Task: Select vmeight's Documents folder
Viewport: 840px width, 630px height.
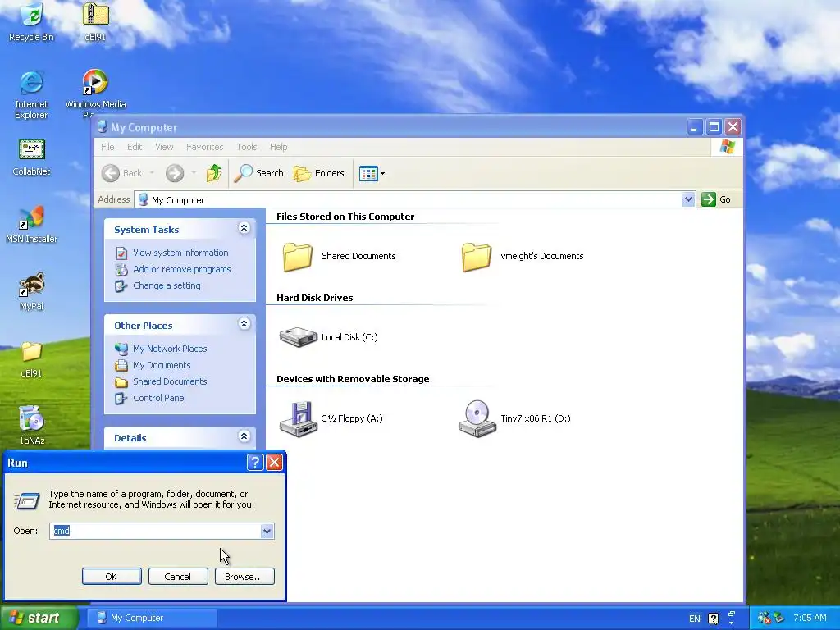Action: tap(523, 256)
